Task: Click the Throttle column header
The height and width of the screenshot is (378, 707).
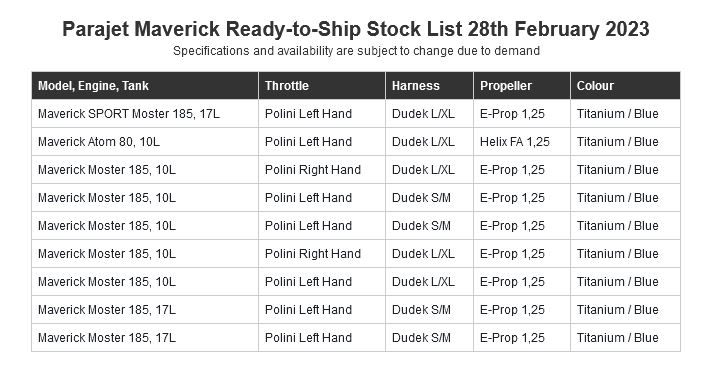Action: [x=322, y=86]
